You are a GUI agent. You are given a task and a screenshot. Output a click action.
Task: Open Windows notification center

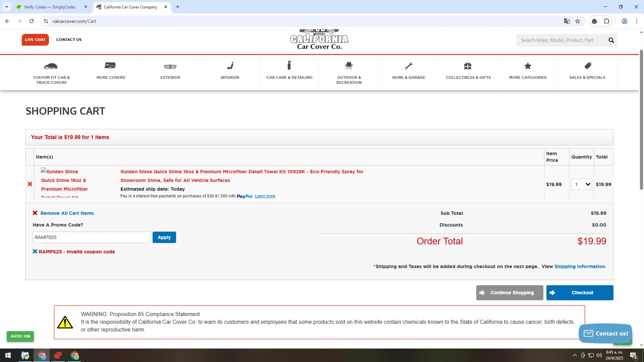pos(634,355)
